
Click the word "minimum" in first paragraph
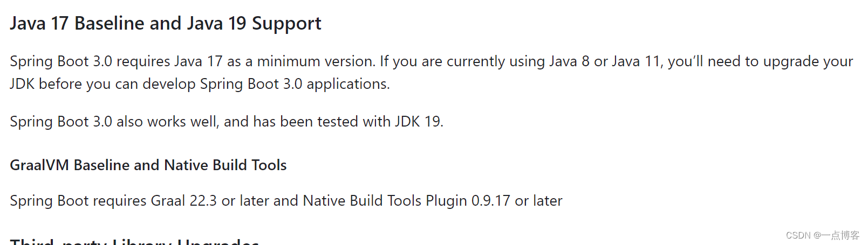(x=289, y=61)
